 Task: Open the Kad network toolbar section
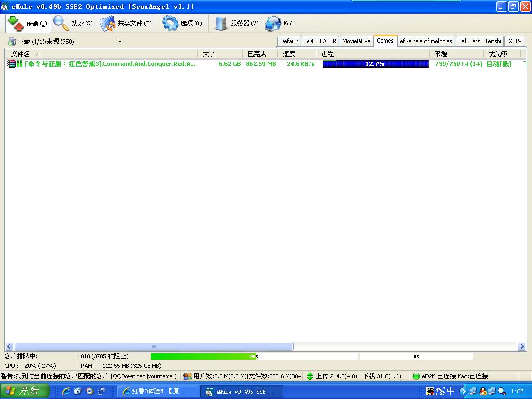pyautogui.click(x=279, y=23)
